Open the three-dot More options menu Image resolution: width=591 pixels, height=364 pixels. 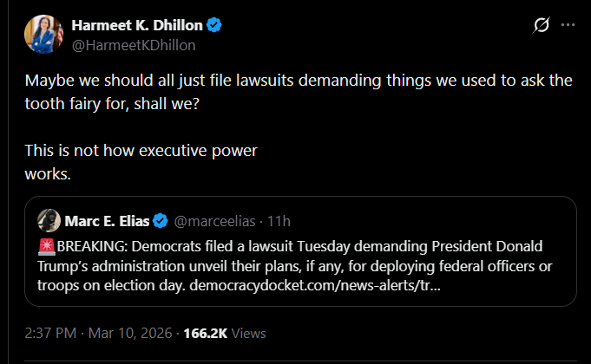point(568,26)
